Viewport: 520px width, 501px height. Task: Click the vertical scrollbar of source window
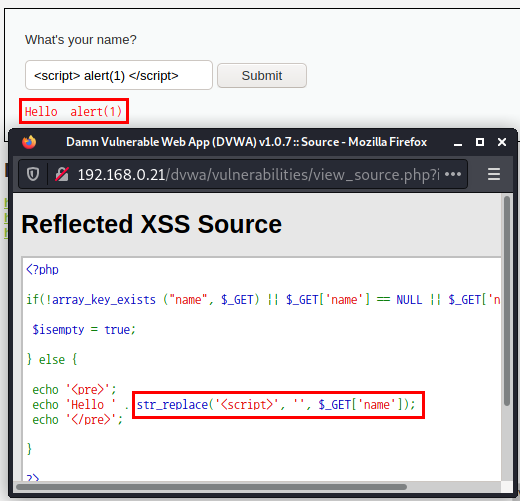(507, 301)
